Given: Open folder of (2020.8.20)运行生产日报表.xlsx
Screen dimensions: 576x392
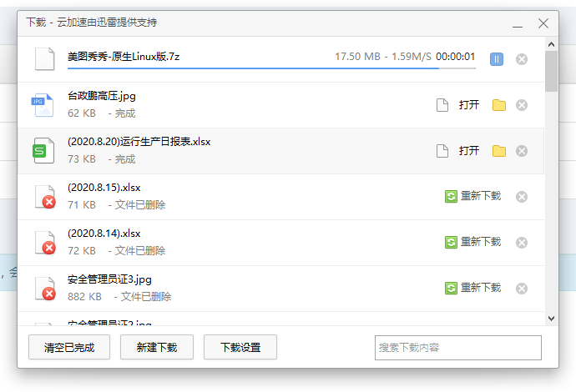Looking at the screenshot, I should point(499,151).
